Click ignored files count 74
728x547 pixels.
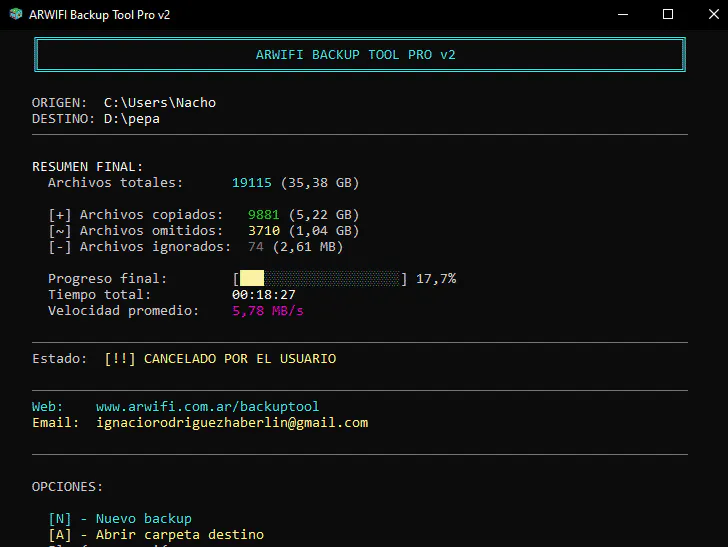pos(256,247)
